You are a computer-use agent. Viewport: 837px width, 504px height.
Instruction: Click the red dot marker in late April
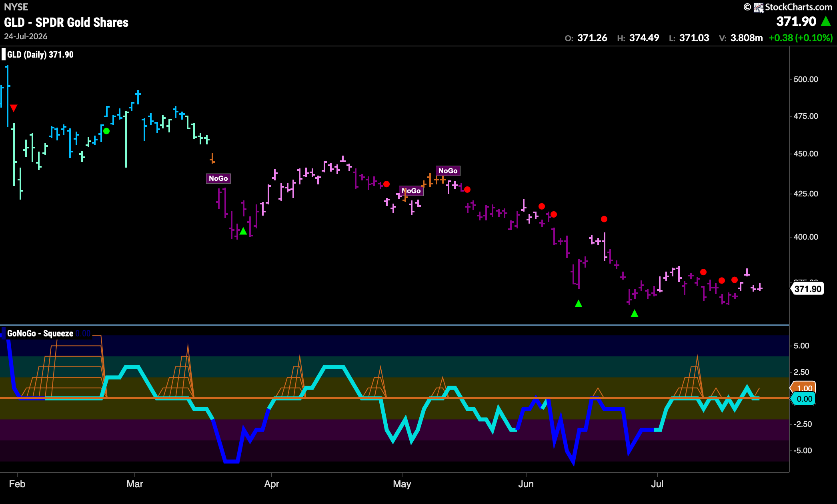point(386,184)
